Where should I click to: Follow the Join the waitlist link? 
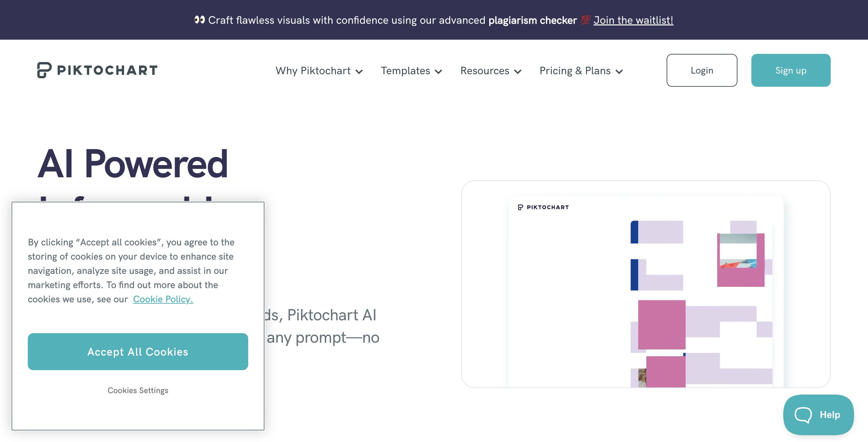(633, 20)
